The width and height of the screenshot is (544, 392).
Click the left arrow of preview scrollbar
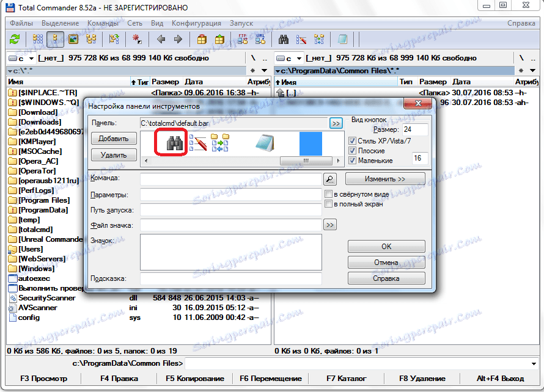coord(146,161)
